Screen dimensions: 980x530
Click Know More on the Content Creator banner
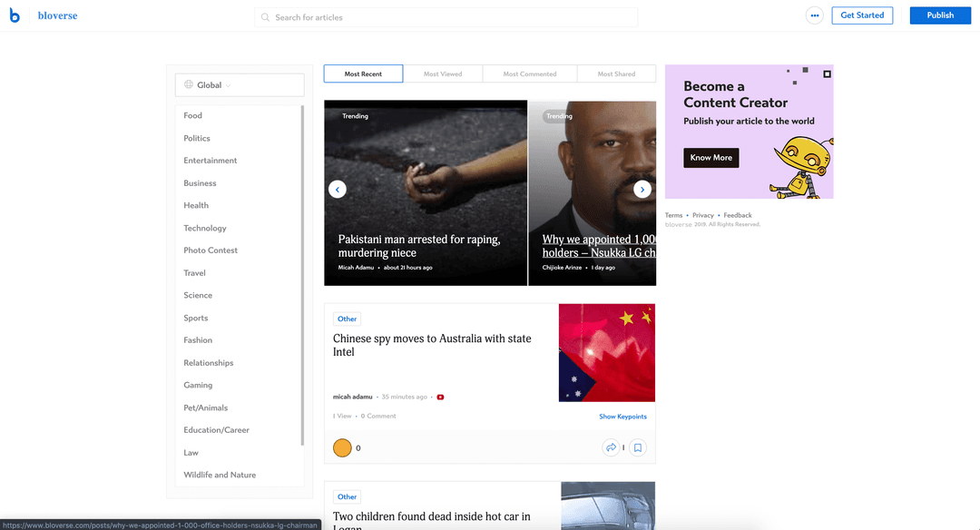(x=710, y=157)
